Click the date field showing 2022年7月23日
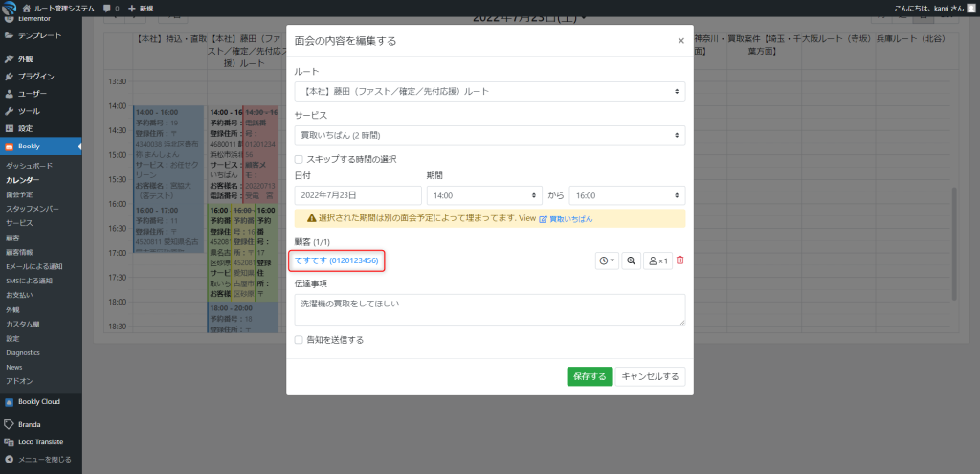Viewport: 980px width, 474px height. [358, 195]
